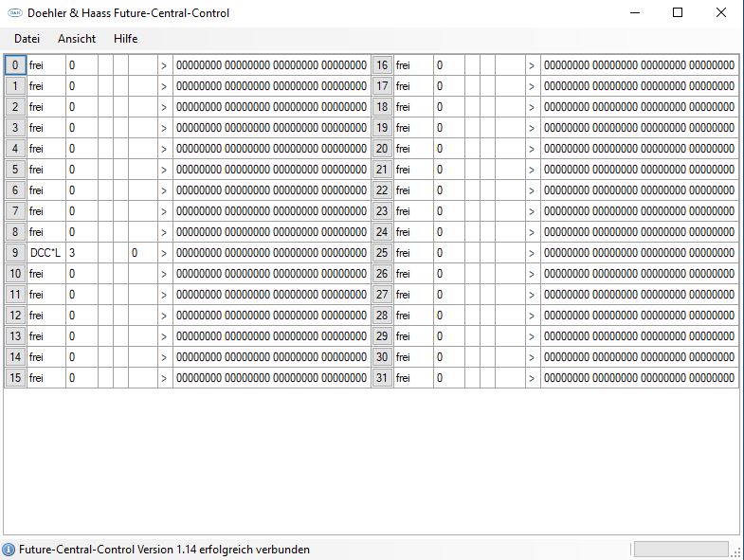Image resolution: width=744 pixels, height=560 pixels.
Task: Click slot button 20
Action: (382, 149)
